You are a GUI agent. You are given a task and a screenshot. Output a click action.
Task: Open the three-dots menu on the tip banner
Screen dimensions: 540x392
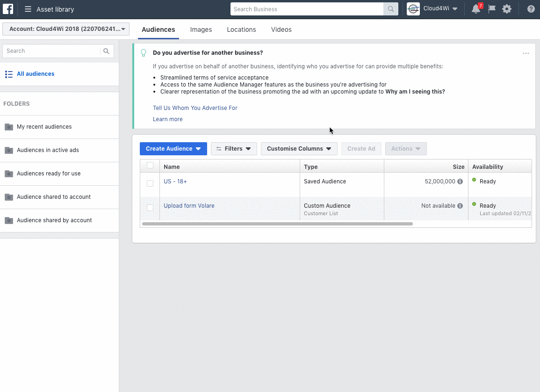click(526, 53)
